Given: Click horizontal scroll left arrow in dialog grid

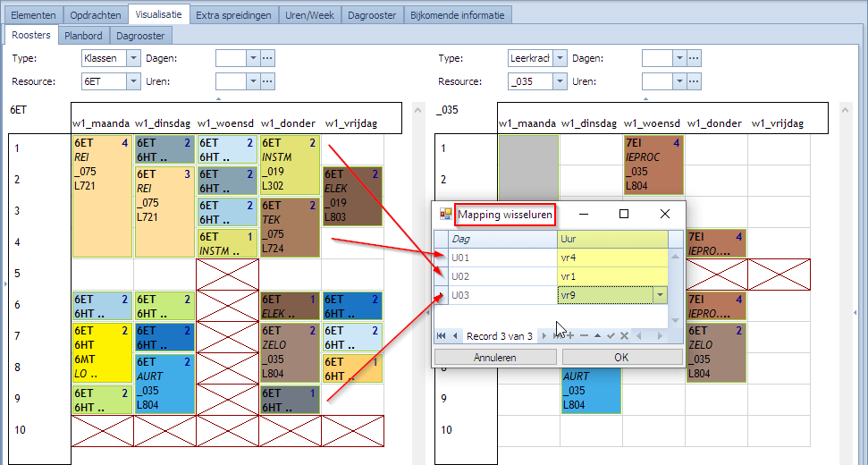Looking at the screenshot, I should point(639,335).
